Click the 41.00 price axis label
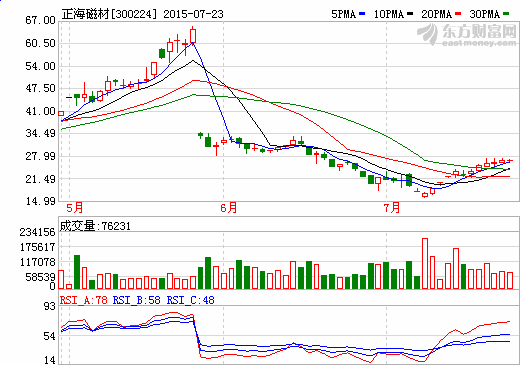520x365 pixels. pos(40,111)
